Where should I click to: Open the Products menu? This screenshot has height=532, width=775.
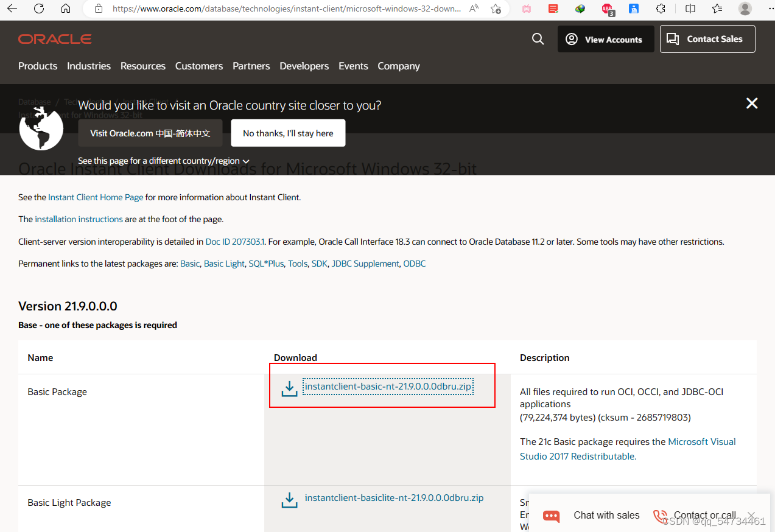pos(38,66)
